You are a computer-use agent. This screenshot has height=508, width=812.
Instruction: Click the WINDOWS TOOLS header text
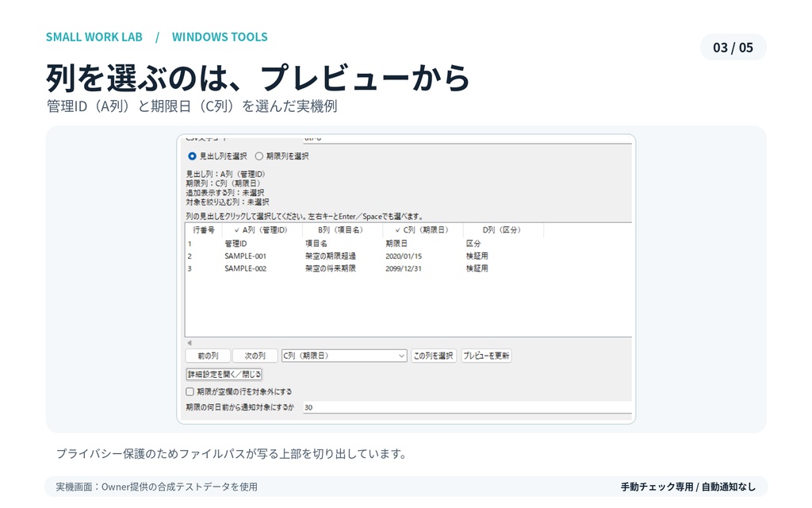pos(220,37)
